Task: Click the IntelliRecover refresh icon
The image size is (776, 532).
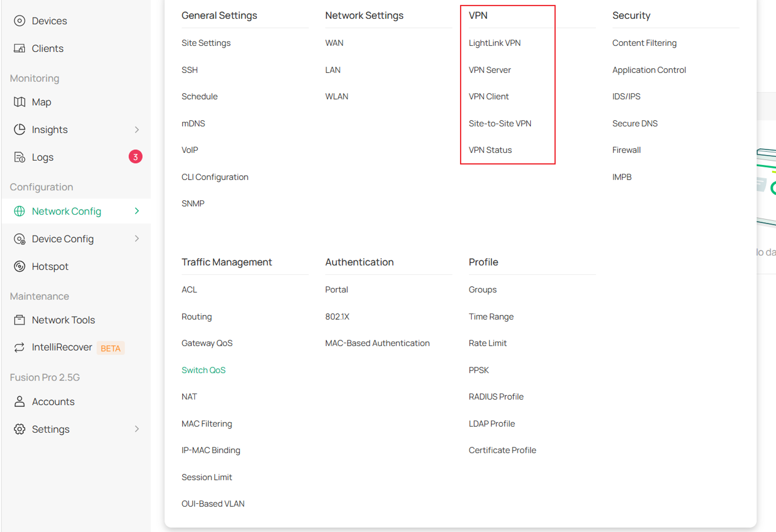Action: point(19,347)
